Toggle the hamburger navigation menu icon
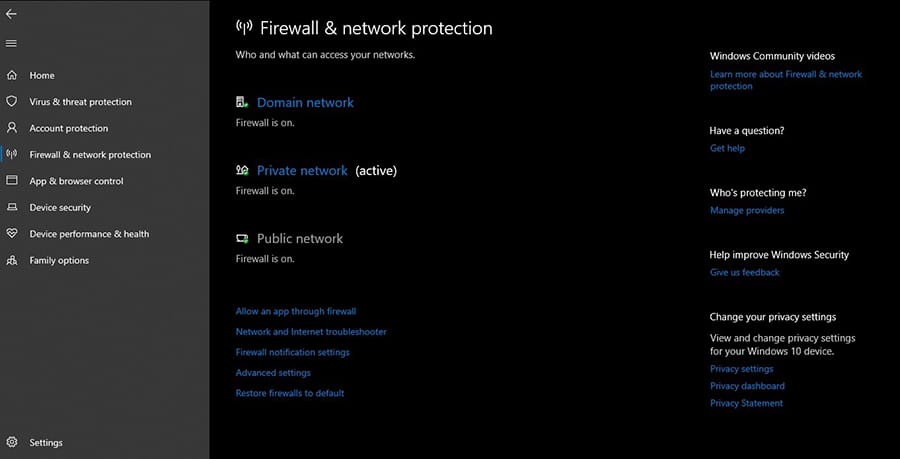The height and width of the screenshot is (459, 900). pos(11,44)
